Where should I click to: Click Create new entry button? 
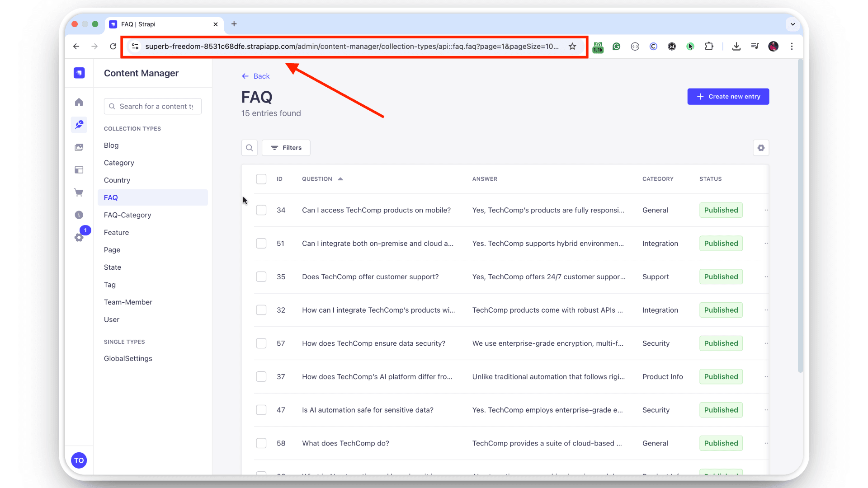pos(728,97)
